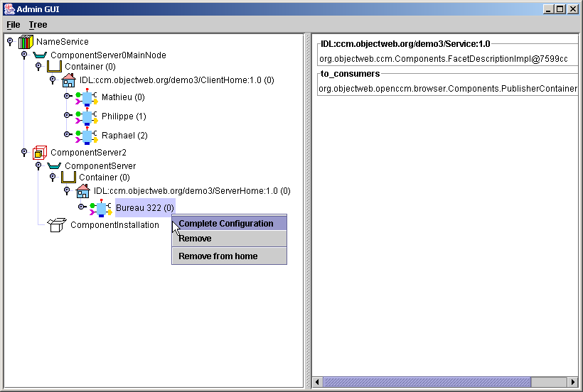
Task: Click the Mathieu component icon
Action: (87, 97)
